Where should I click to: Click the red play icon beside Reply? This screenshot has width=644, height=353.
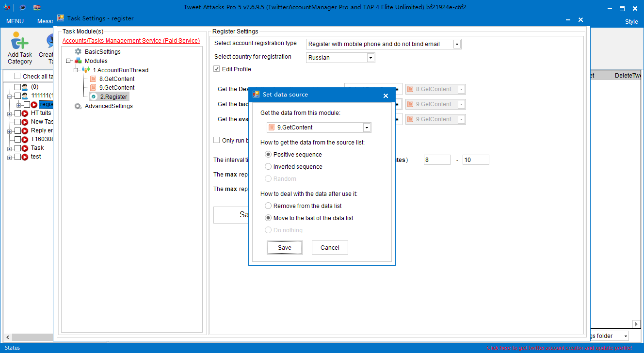pyautogui.click(x=25, y=130)
